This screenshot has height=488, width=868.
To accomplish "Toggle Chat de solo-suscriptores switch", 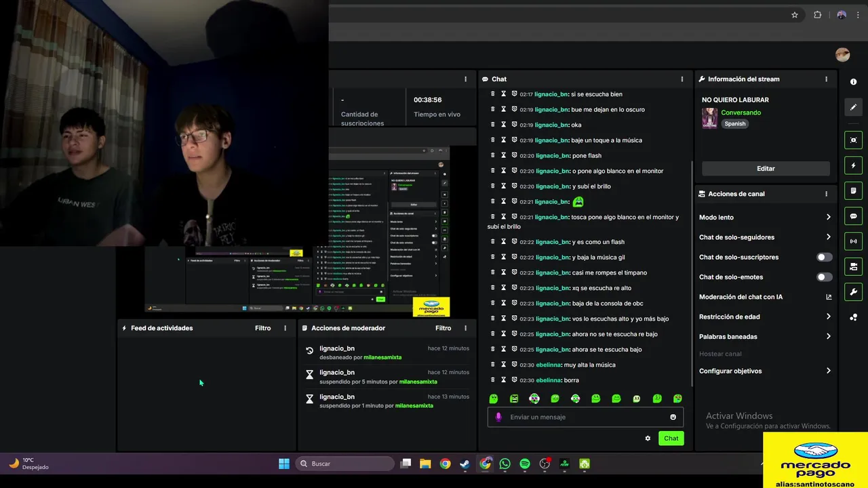I will 824,257.
